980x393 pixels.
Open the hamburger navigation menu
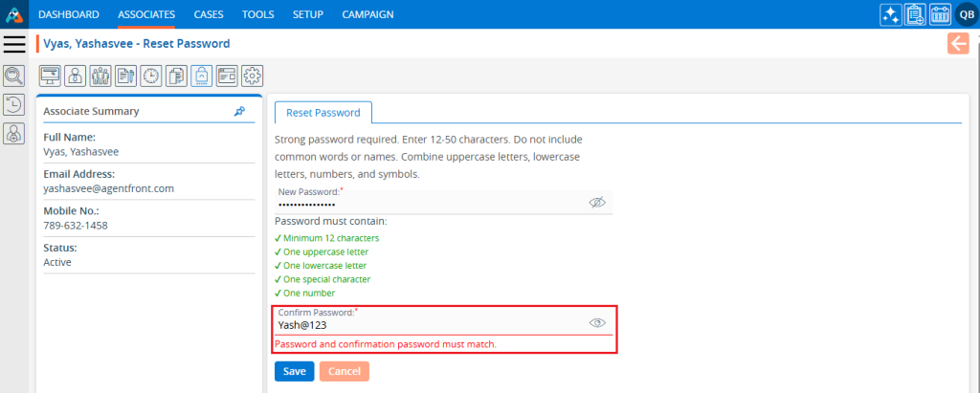coord(14,44)
